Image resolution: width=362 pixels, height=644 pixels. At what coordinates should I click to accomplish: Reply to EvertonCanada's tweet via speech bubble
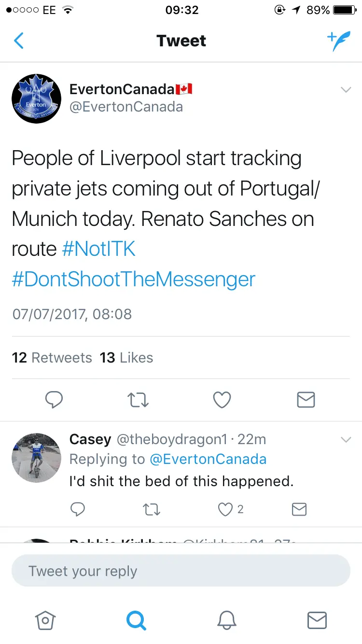54,400
